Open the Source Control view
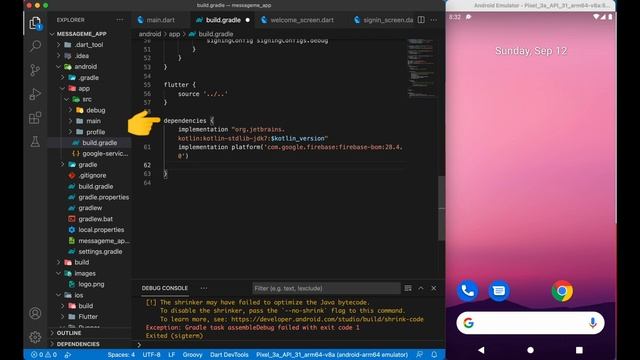This screenshot has height=360, width=640. pyautogui.click(x=35, y=70)
